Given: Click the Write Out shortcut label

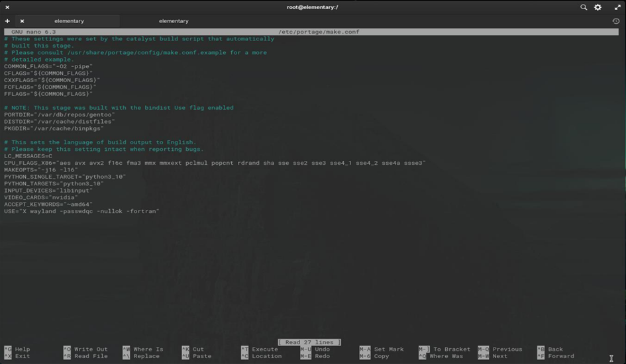Looking at the screenshot, I should click(91, 349).
